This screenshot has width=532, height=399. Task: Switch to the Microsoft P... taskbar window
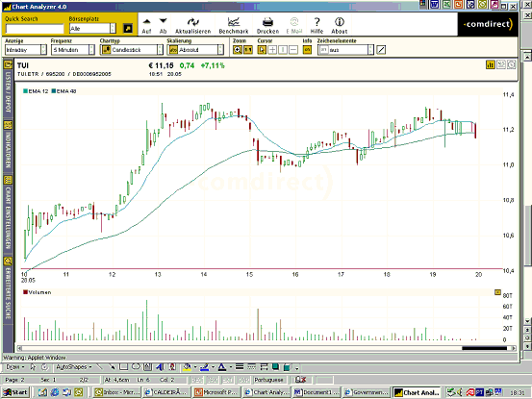[x=216, y=392]
